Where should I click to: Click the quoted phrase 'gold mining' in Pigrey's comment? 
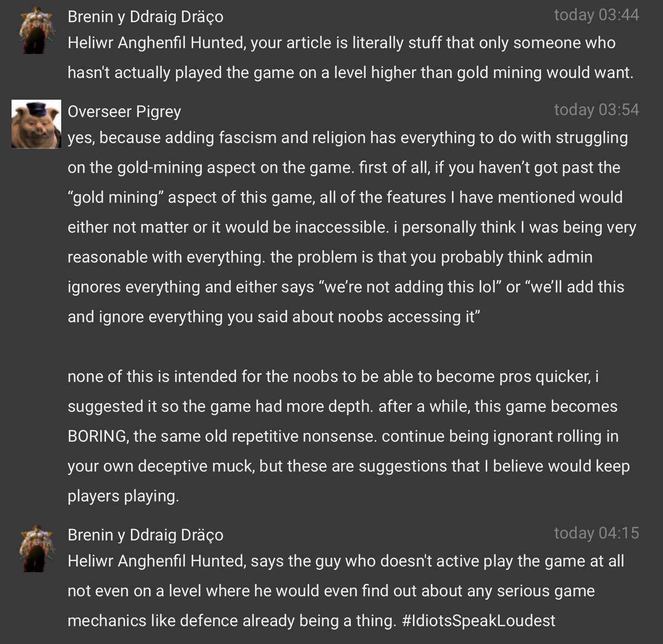tap(116, 197)
